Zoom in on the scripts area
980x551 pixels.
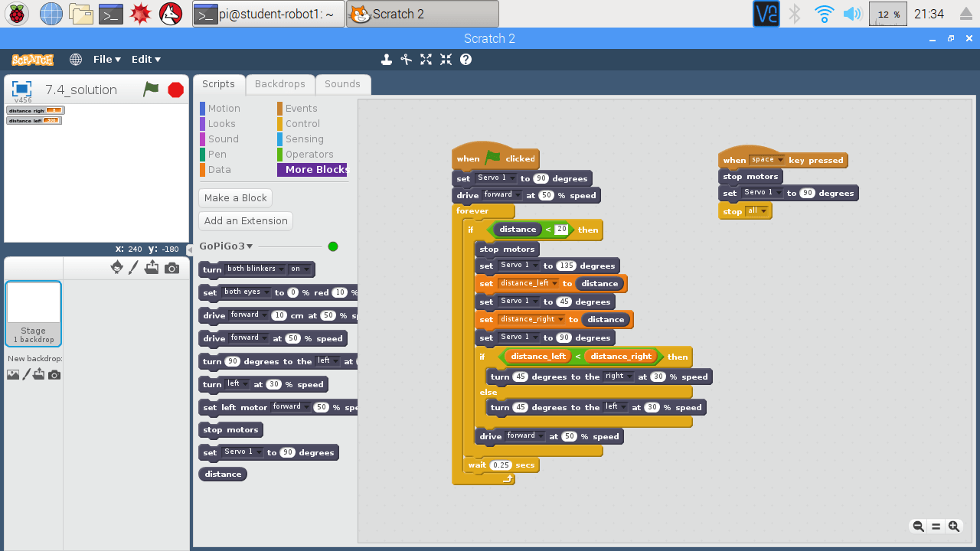click(954, 526)
